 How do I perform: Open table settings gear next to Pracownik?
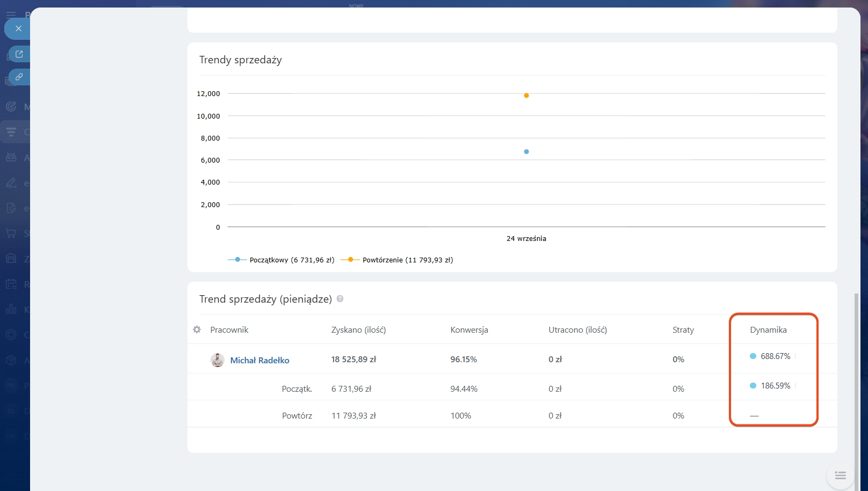(x=197, y=329)
